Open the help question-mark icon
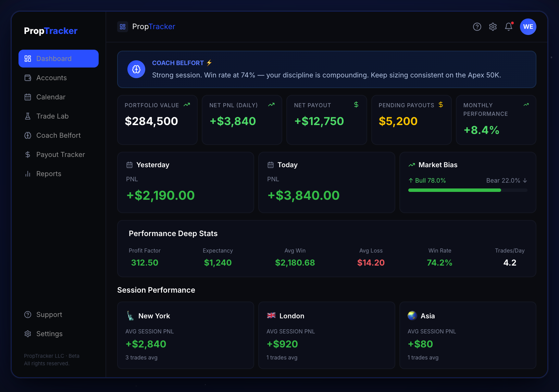This screenshot has width=559, height=392. (477, 26)
